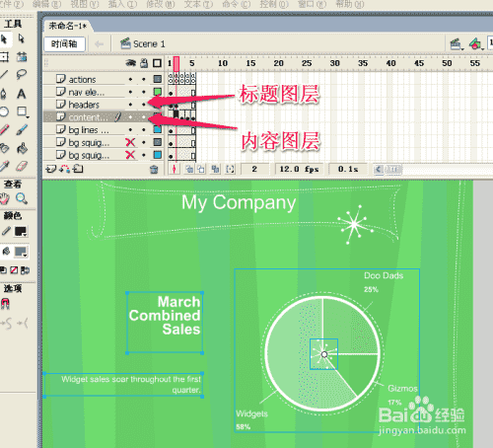Select the Paint Bucket tool
Viewport: 493px width, 448px height.
click(x=22, y=148)
